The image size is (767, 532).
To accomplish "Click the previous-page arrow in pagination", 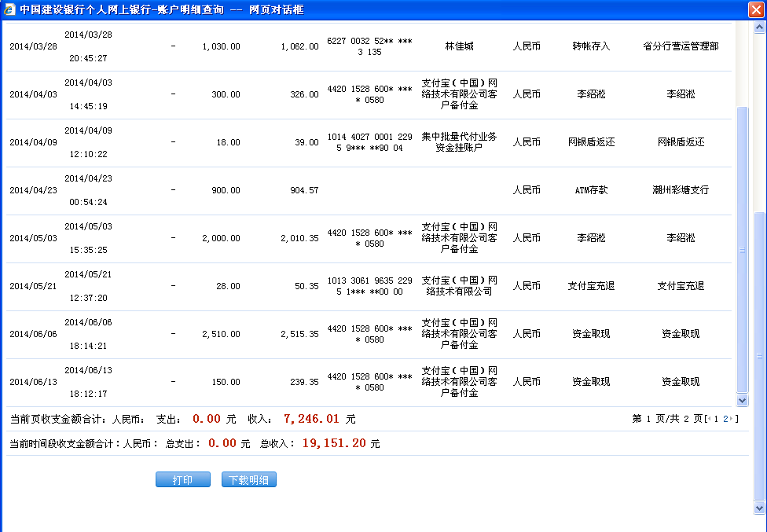I will [709, 419].
